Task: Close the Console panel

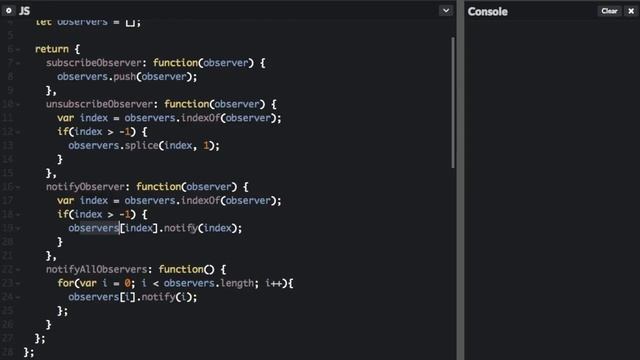Action: (x=631, y=11)
